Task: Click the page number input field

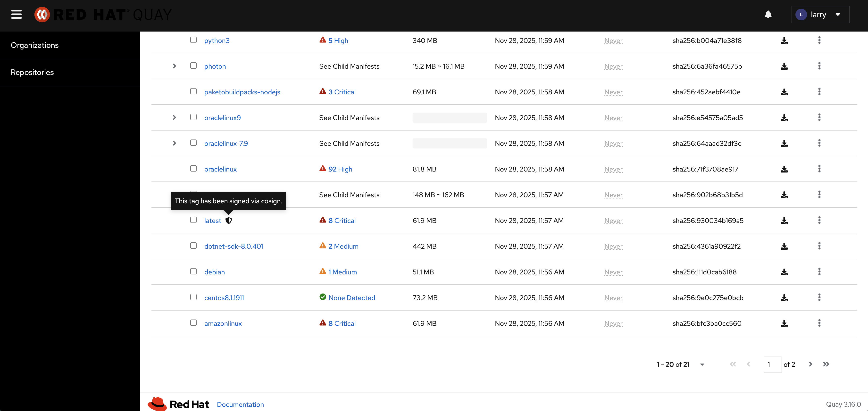Action: pyautogui.click(x=772, y=364)
